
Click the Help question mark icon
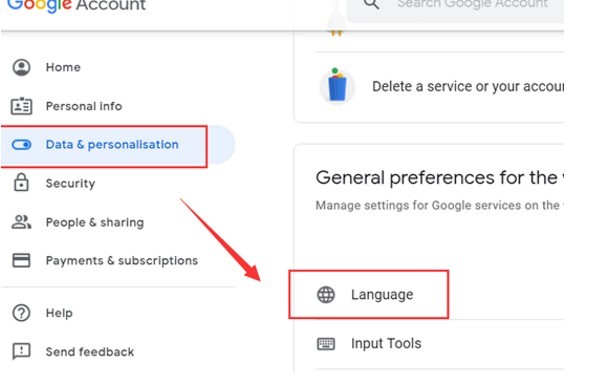(21, 313)
